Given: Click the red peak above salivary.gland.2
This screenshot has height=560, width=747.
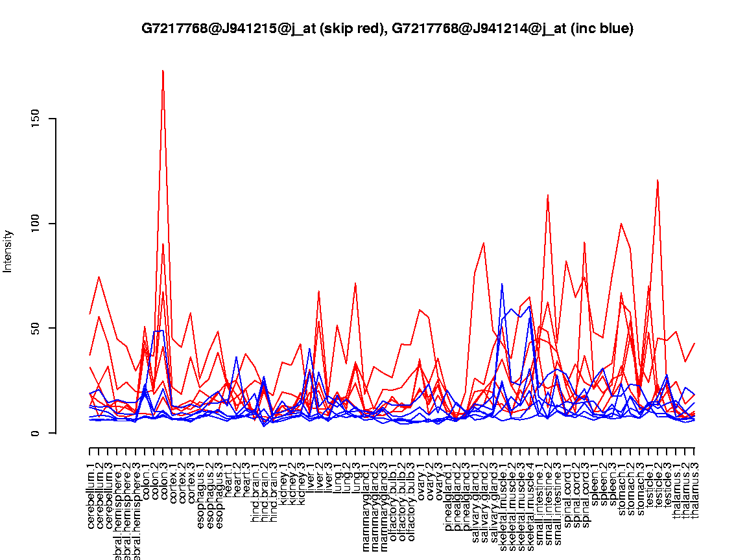Looking at the screenshot, I should pos(484,243).
